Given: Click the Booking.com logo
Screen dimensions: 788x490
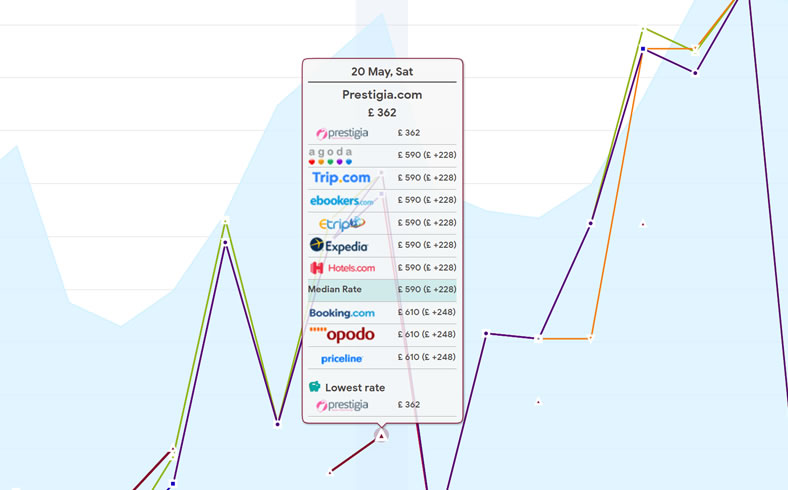Looking at the screenshot, I should pyautogui.click(x=342, y=313).
